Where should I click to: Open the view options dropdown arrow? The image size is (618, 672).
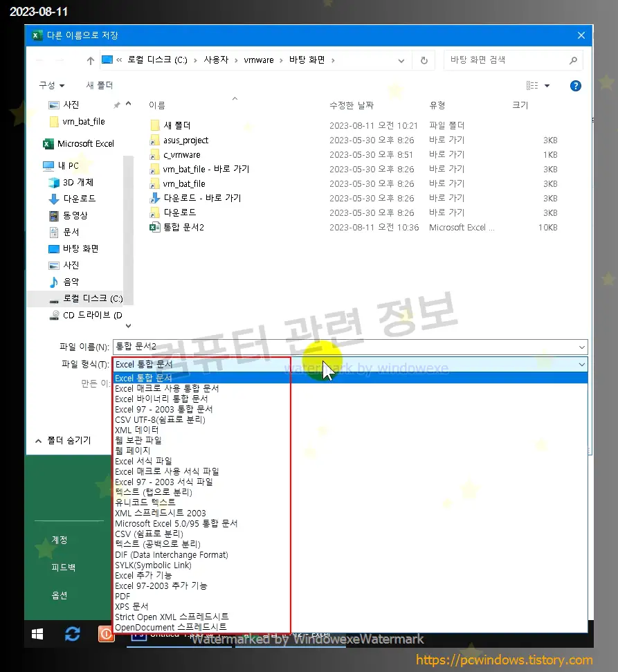tap(547, 86)
